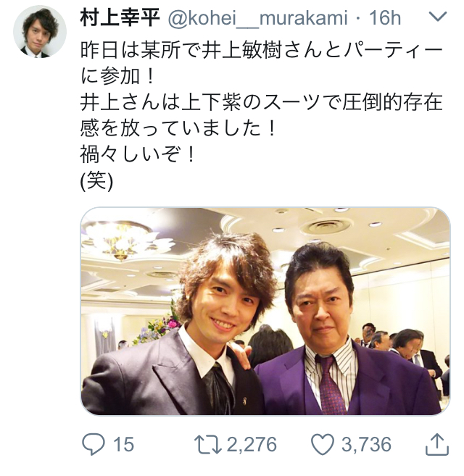464x476 pixels.
Task: Expand the tweet options chevron
Action: [x=438, y=17]
